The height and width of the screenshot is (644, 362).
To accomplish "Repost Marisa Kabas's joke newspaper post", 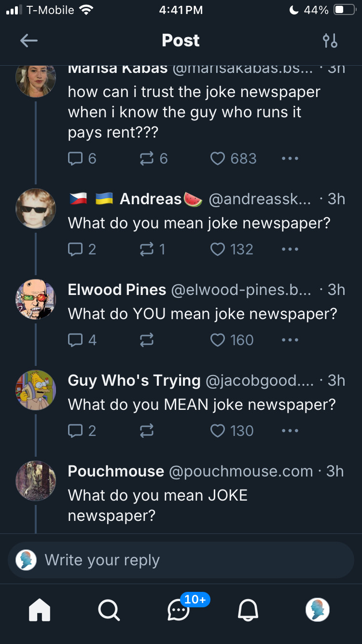I will tap(153, 158).
